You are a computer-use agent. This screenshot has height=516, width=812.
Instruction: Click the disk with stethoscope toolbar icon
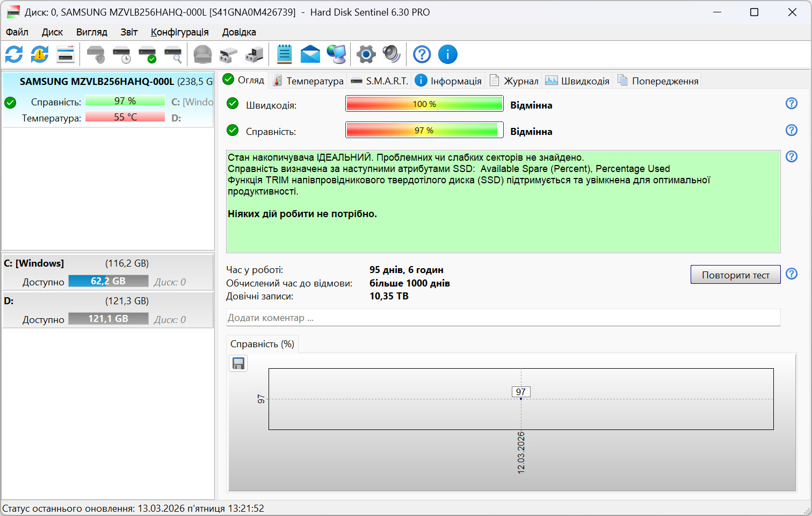(96, 54)
